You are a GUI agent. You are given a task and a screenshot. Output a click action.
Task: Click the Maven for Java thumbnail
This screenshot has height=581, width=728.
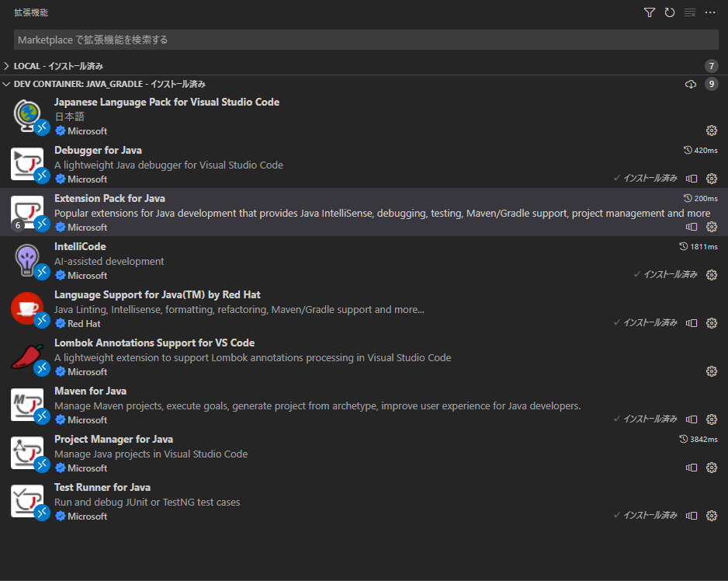point(27,405)
